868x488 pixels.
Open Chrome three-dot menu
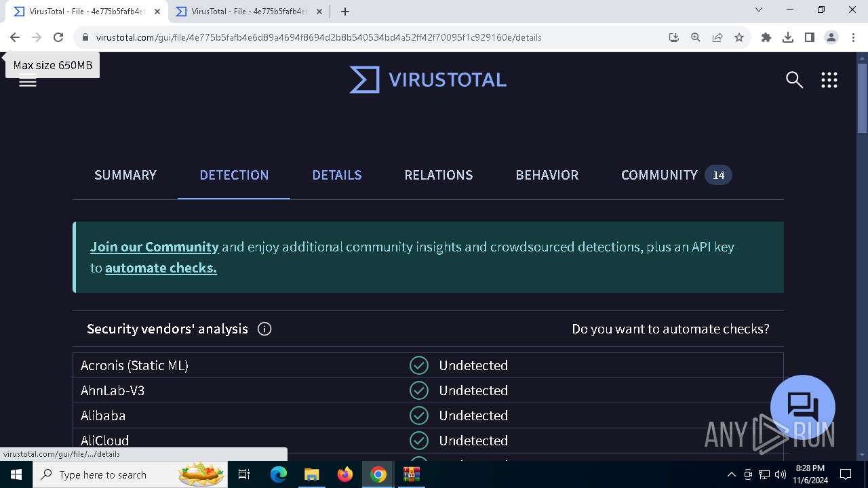click(x=853, y=37)
